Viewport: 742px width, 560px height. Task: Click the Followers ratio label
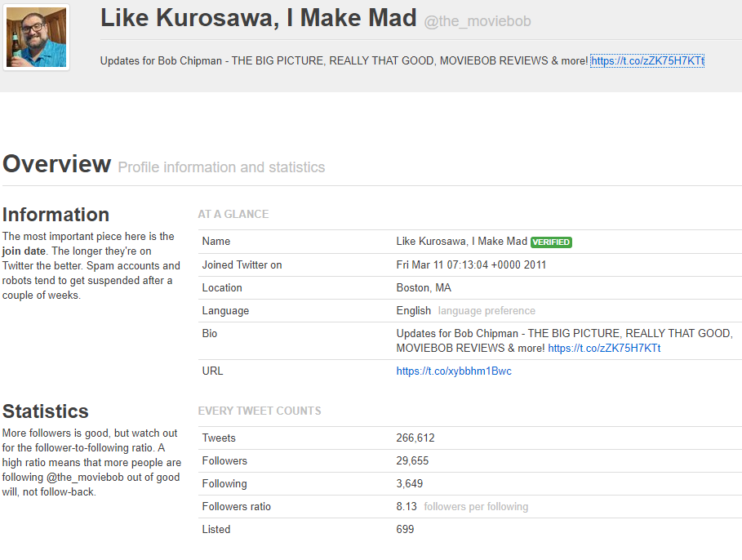click(x=236, y=507)
